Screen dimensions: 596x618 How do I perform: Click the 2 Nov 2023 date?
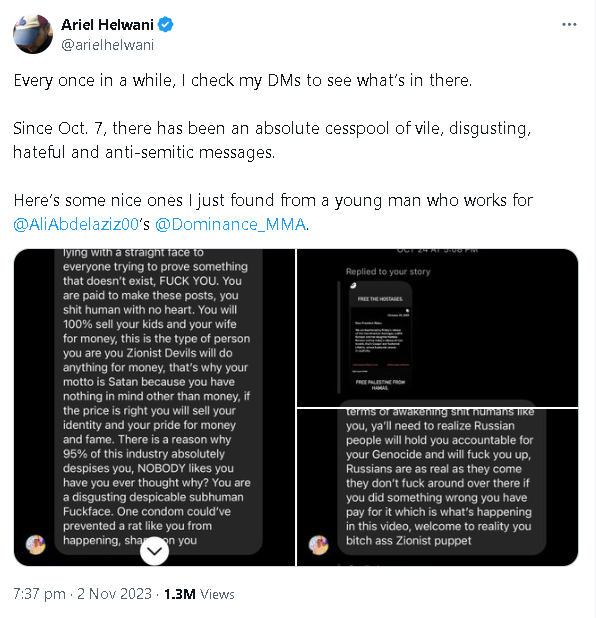pos(114,594)
